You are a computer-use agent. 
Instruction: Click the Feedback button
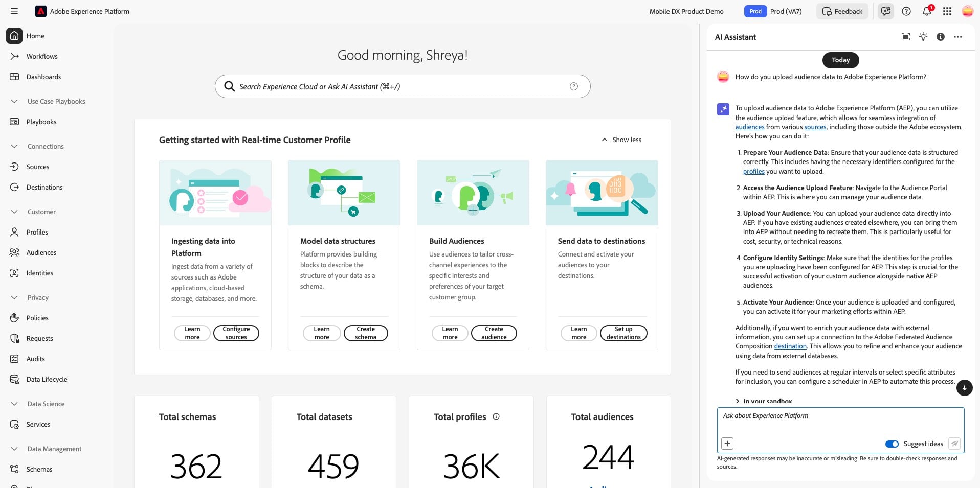(x=842, y=11)
